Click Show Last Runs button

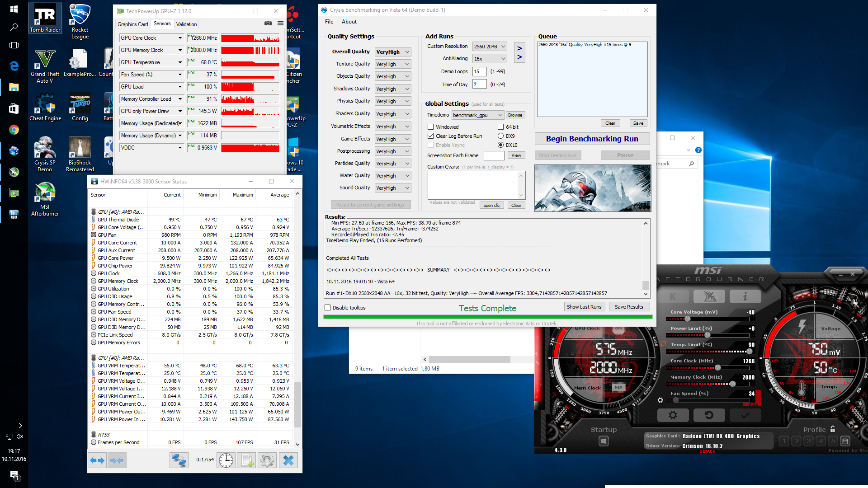pos(584,307)
